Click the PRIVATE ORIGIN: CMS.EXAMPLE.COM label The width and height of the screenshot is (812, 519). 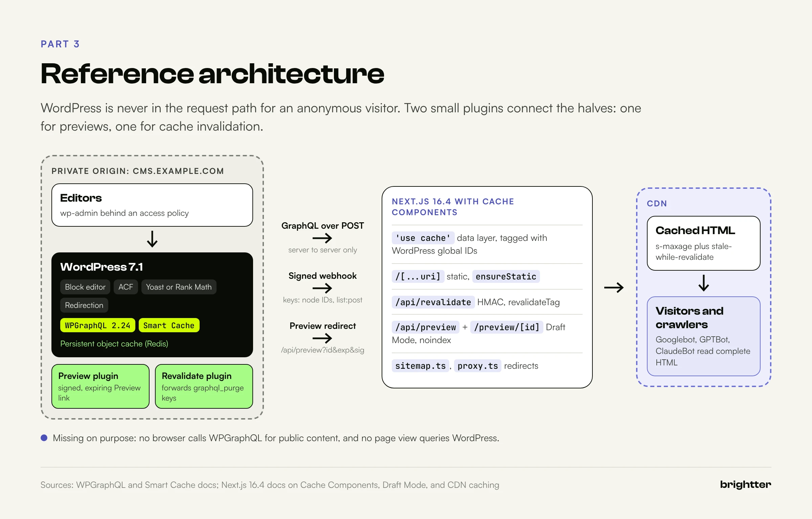click(x=138, y=171)
